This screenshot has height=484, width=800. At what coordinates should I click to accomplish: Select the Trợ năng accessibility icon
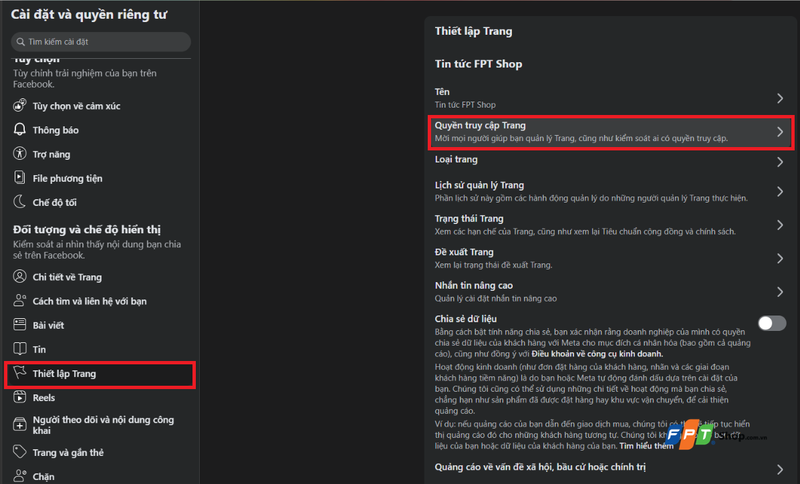tap(19, 154)
